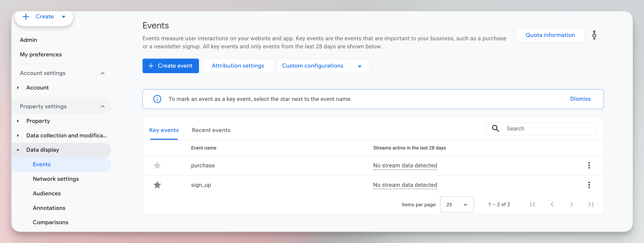Go to the last page
644x243 pixels.
pyautogui.click(x=590, y=204)
